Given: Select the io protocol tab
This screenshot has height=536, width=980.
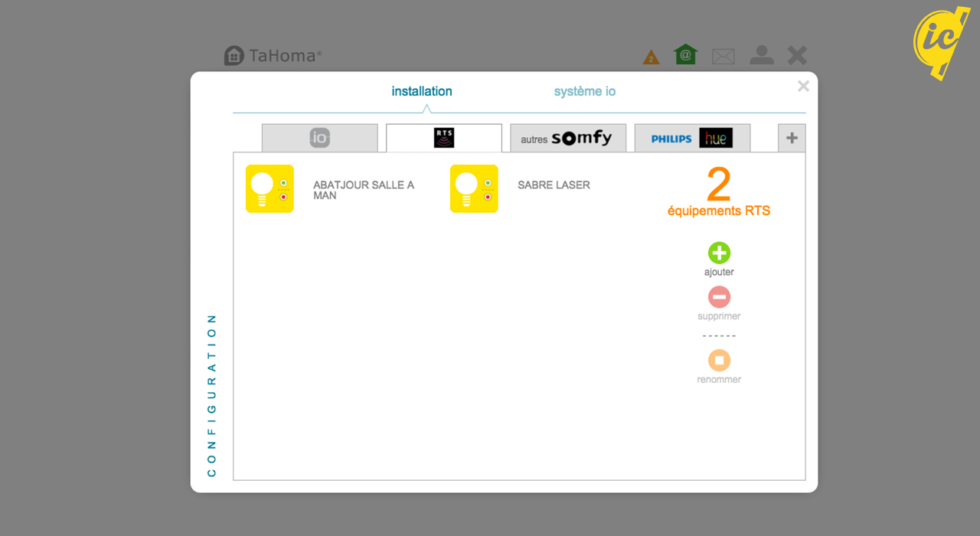Looking at the screenshot, I should pyautogui.click(x=320, y=138).
